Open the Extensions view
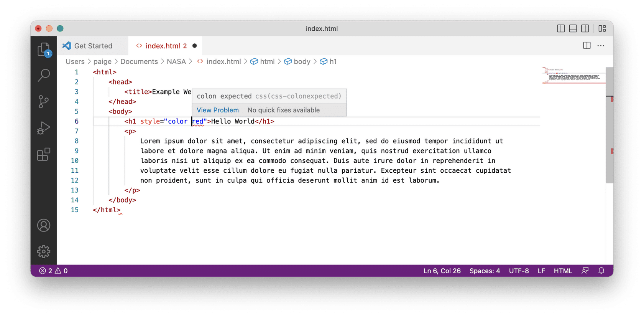The height and width of the screenshot is (317, 644). coord(44,154)
